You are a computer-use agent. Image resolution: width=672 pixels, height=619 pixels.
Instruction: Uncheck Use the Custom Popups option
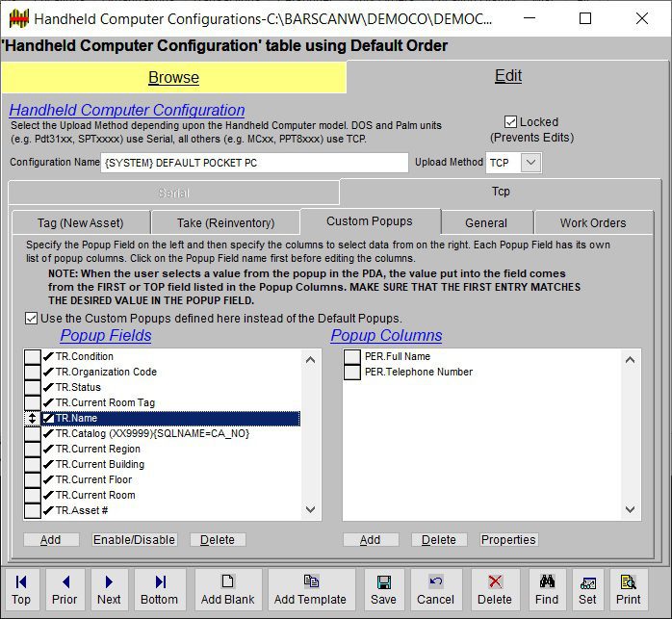32,319
